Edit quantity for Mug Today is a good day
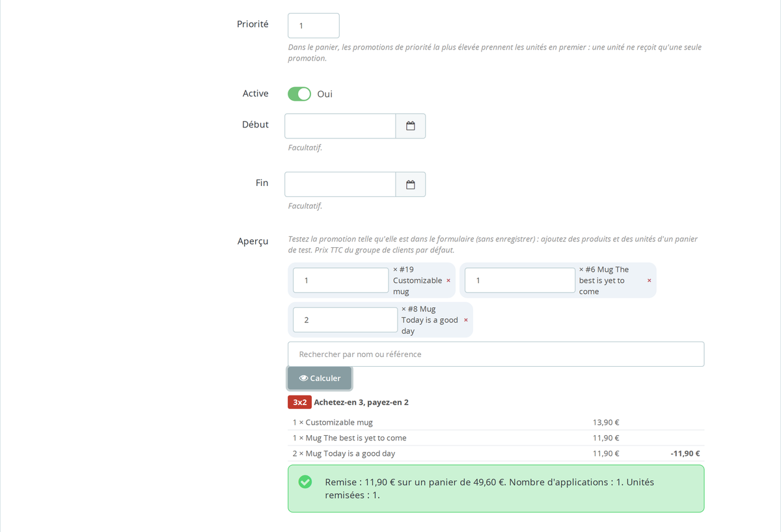Viewport: 781px width, 532px height. point(345,320)
